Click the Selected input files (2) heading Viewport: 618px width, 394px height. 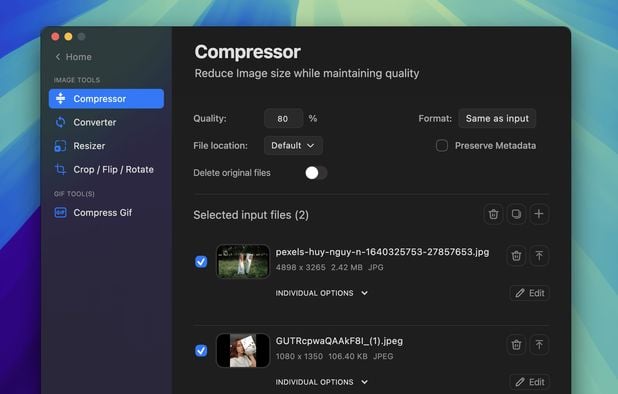tap(251, 215)
